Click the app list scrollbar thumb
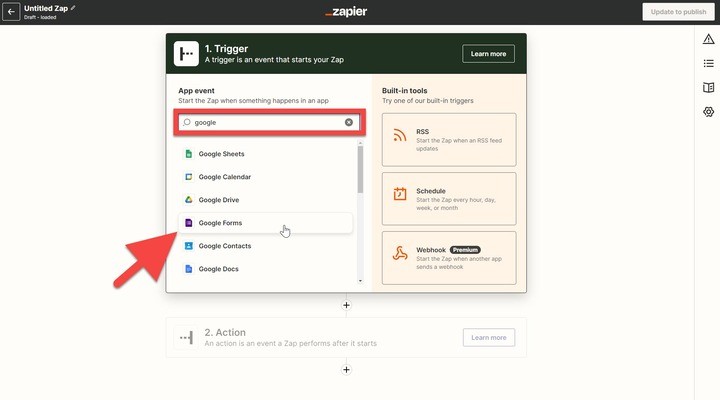Screen dimensions: 720x400 tap(360, 169)
